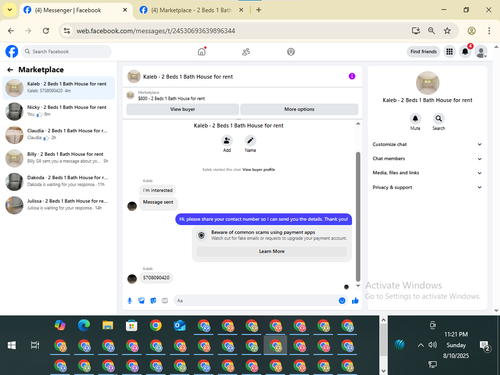Open Nicky conversation in chat list
Image resolution: width=500 pixels, height=375 pixels.
click(x=59, y=111)
